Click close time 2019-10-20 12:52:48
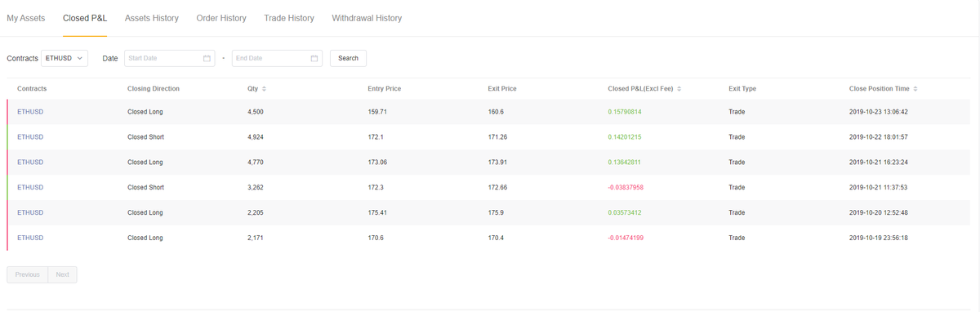This screenshot has height=312, width=980. point(879,212)
